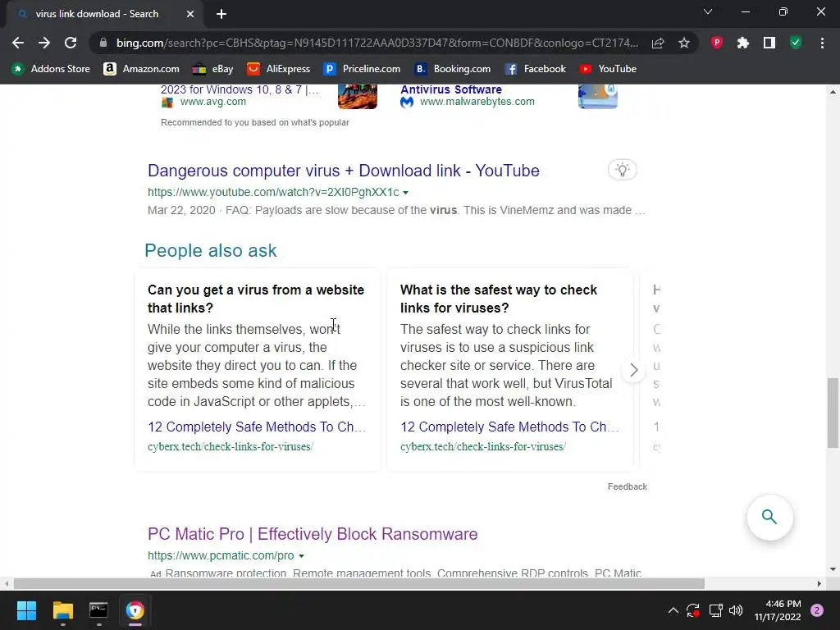
Task: Open Amazon.com bookmark
Action: click(141, 69)
